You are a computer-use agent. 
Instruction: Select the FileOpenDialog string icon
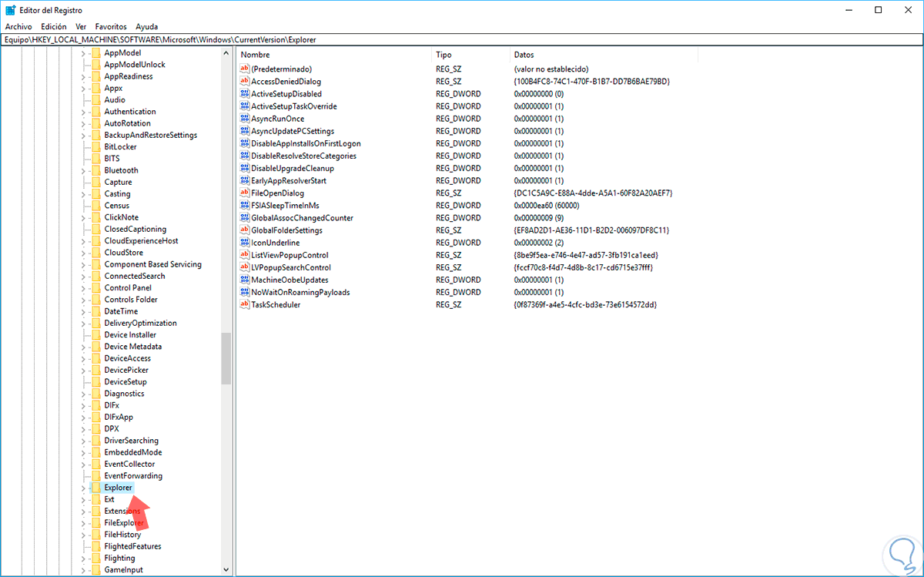(245, 193)
